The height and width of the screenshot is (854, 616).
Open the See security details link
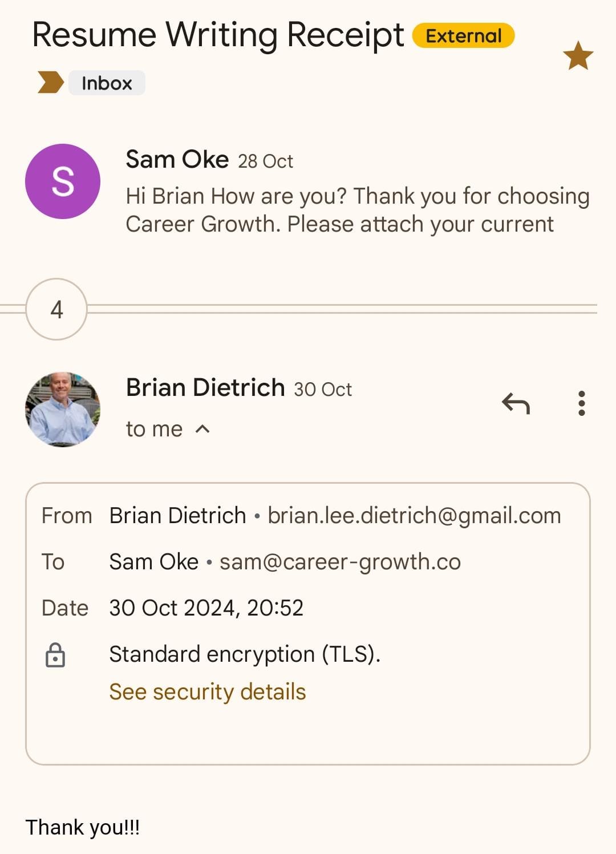click(x=208, y=692)
